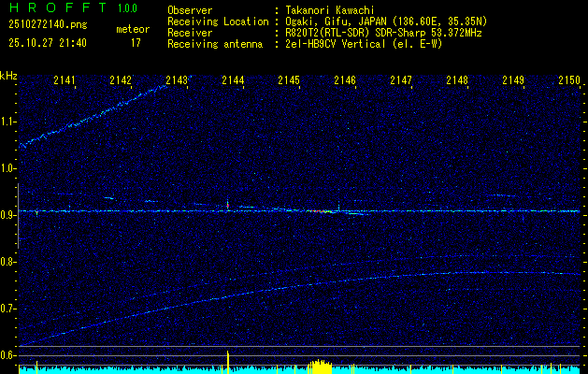588x374 pixels.
Task: Click the 1.1 frequency axis label
Action: click(8, 122)
